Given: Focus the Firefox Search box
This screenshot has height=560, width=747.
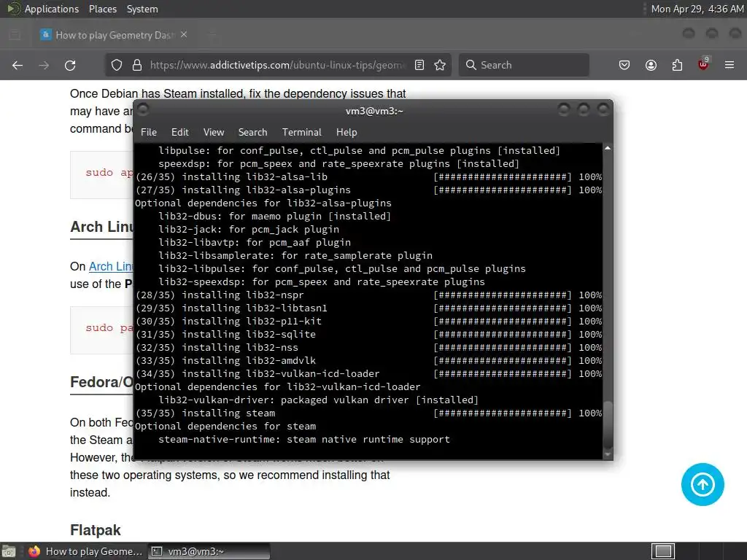Looking at the screenshot, I should 524,65.
